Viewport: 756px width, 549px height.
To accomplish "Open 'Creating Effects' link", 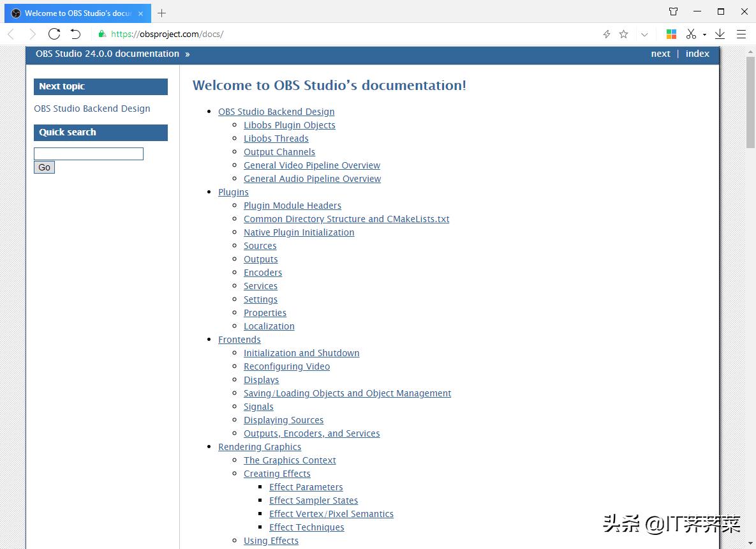I will coord(277,474).
